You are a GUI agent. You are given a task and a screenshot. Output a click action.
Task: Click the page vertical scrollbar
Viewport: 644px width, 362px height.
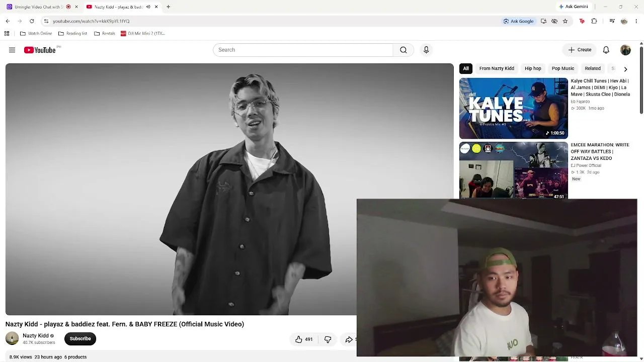641,80
